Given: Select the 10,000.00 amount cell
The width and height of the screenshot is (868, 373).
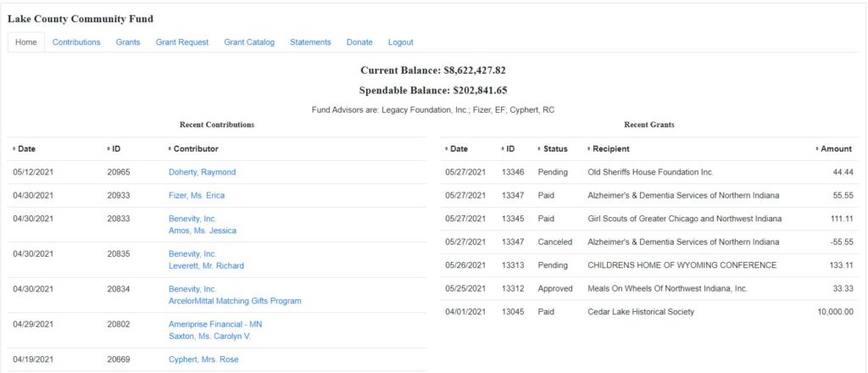Looking at the screenshot, I should click(x=835, y=312).
